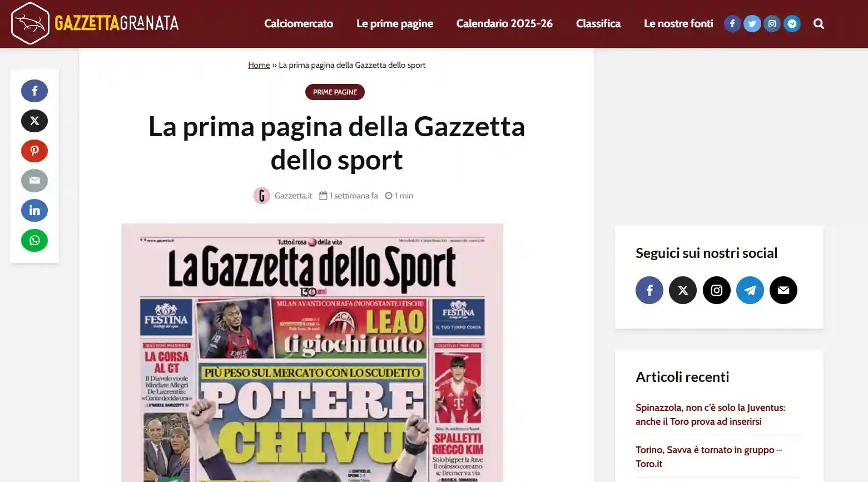Share article on LinkedIn

point(34,211)
